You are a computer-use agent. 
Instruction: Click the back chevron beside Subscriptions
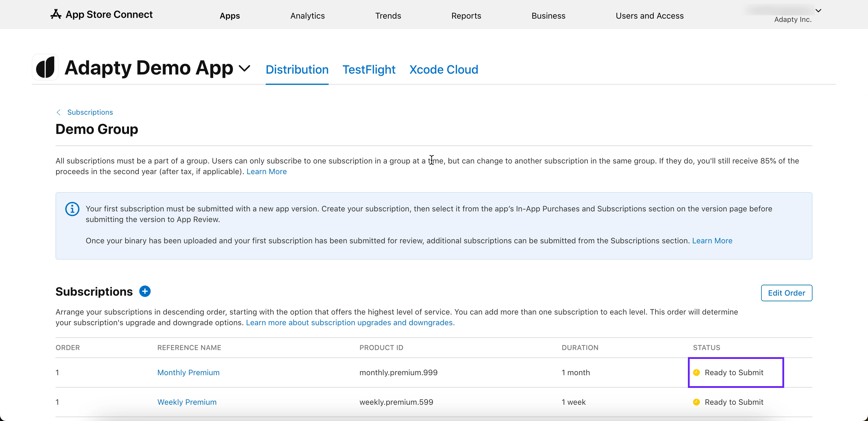pos(58,112)
